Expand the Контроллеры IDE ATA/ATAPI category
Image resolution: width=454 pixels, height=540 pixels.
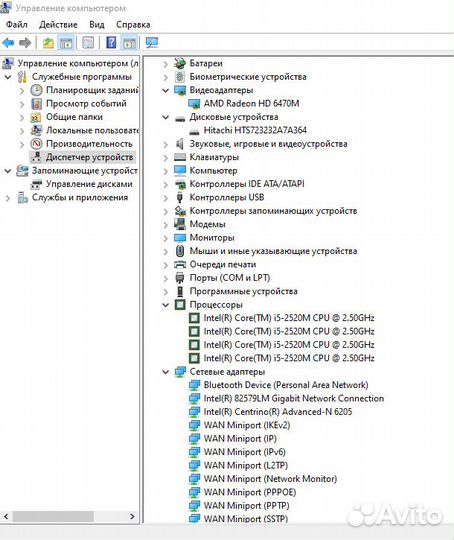[166, 185]
